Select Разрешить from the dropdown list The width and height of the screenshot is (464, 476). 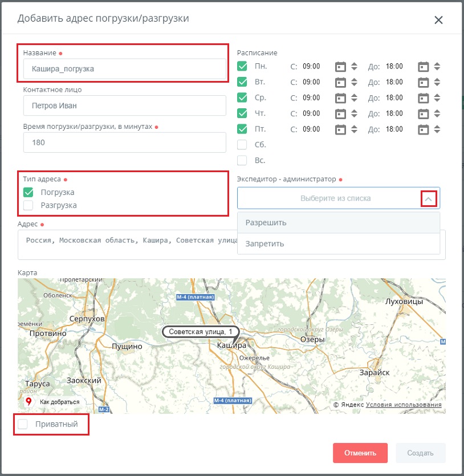(339, 222)
